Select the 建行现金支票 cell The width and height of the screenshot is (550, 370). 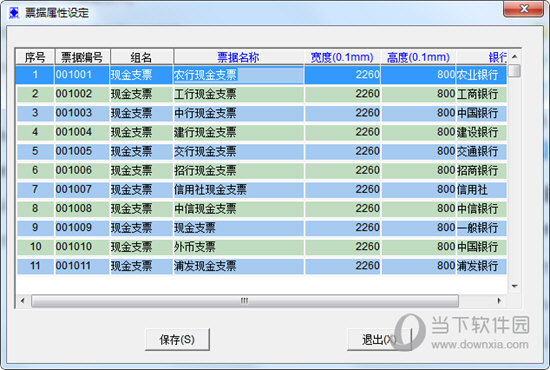click(x=239, y=132)
